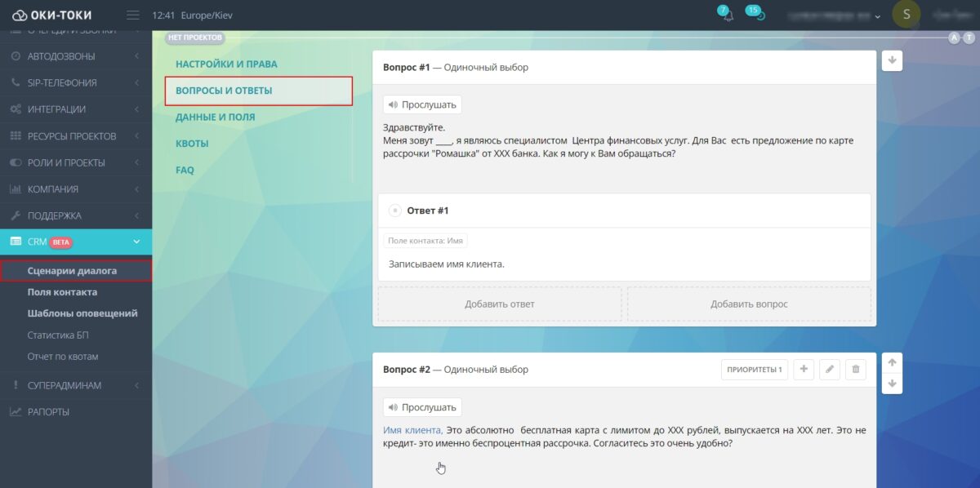Toggle the hamburger sidebar menu
Image resolution: width=980 pixels, height=488 pixels.
133,16
